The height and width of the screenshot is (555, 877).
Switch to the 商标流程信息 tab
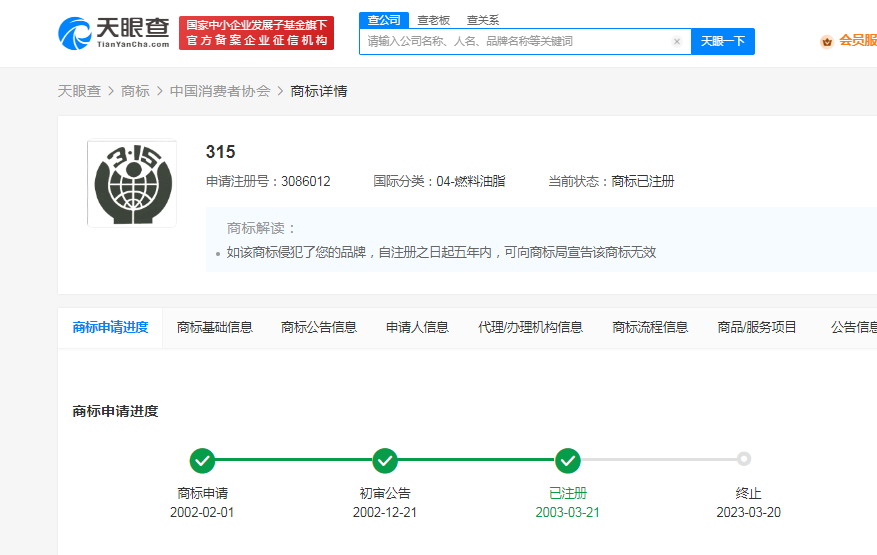tap(650, 327)
